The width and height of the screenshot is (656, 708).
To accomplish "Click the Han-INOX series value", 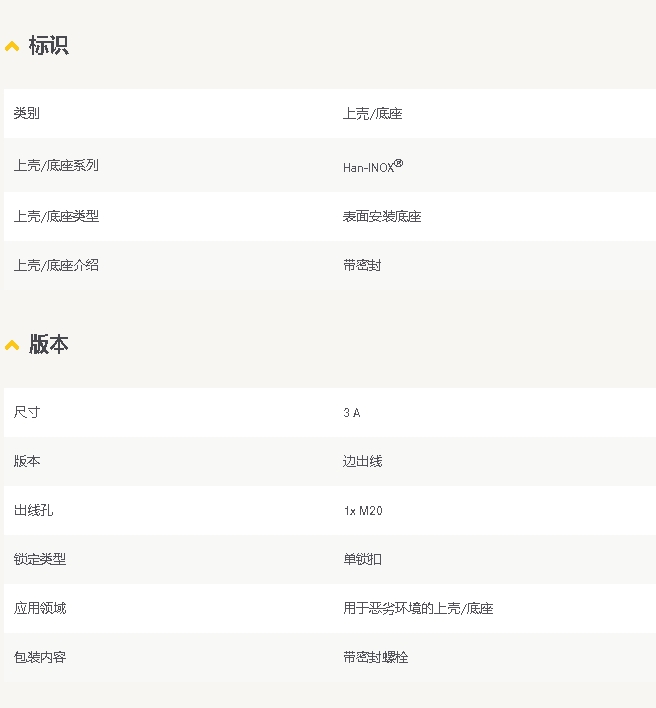I will pyautogui.click(x=372, y=166).
